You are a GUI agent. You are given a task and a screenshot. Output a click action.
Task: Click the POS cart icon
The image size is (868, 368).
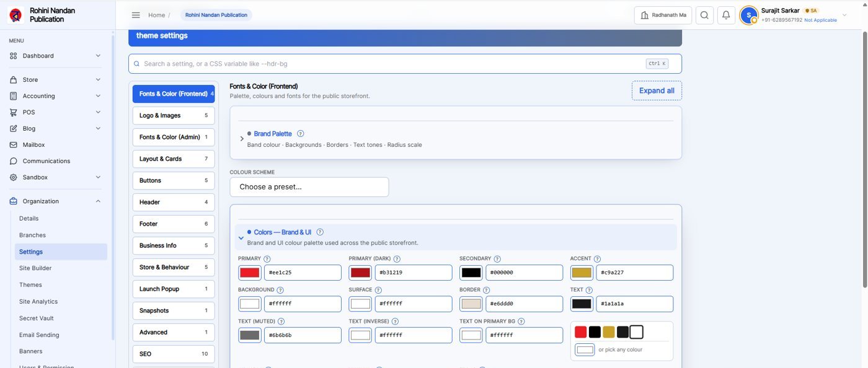(x=14, y=112)
